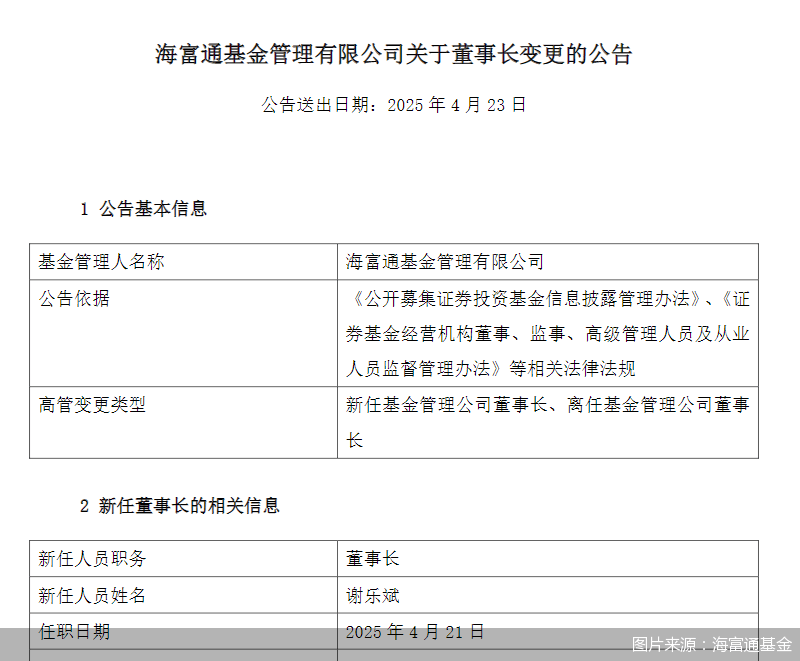Click the heading 2 新任董事长的相关信息

click(180, 506)
